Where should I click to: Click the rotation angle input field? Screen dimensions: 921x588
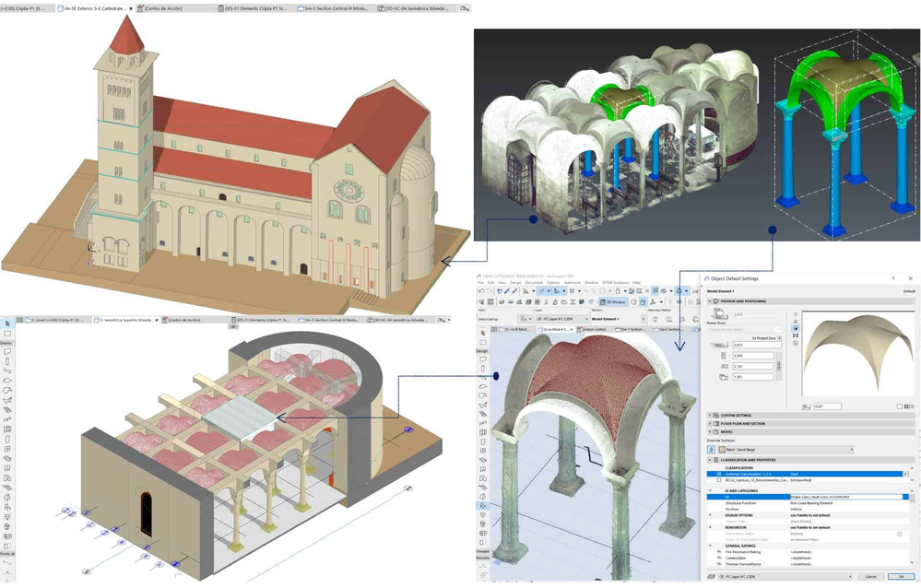point(828,406)
